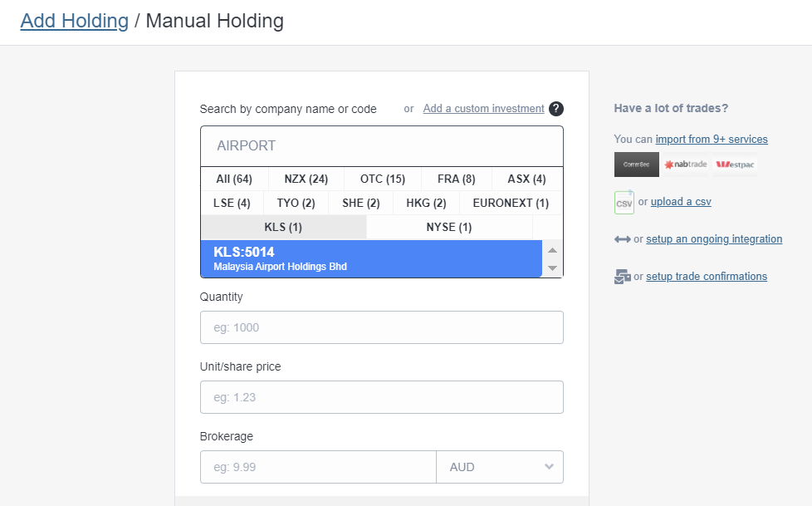Click the Westpac broker logo
The height and width of the screenshot is (506, 812).
735,165
